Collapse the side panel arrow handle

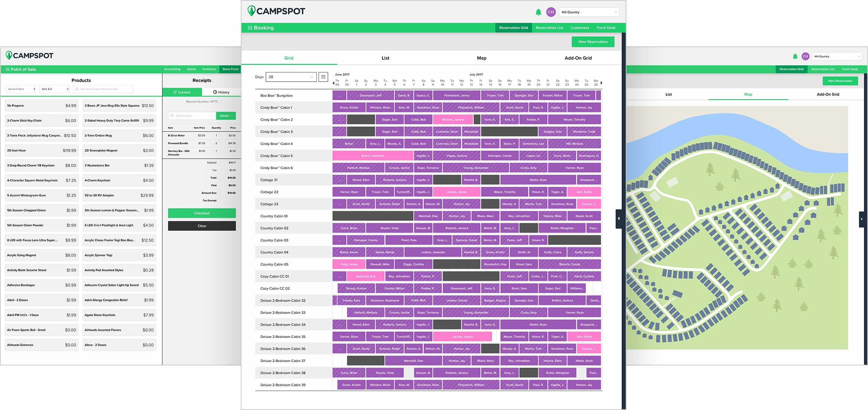(x=618, y=219)
